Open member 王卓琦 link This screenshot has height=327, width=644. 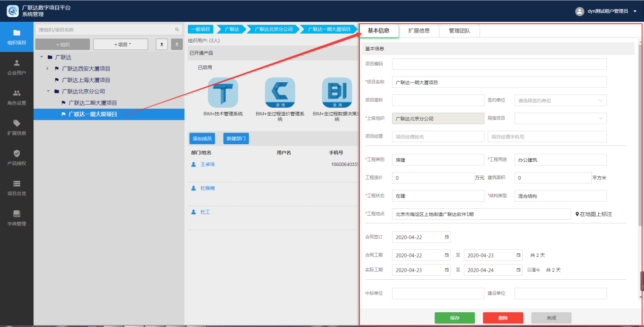point(208,165)
